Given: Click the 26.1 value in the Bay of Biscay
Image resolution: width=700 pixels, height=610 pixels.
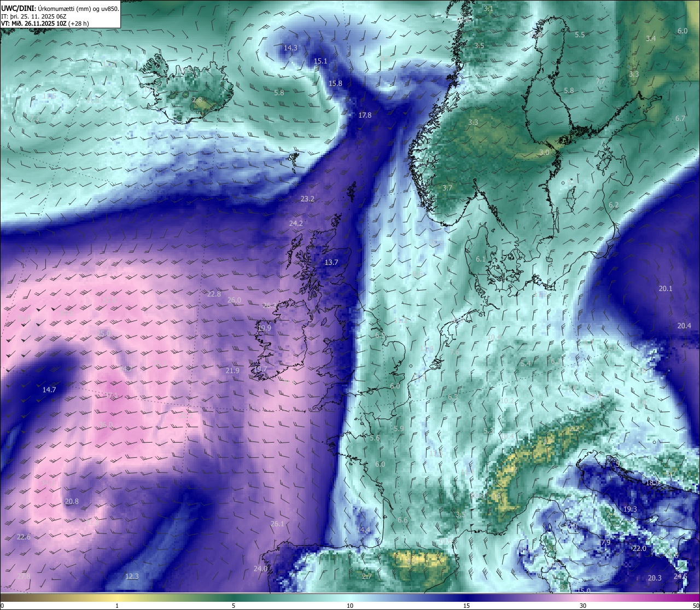Looking at the screenshot, I should (277, 524).
